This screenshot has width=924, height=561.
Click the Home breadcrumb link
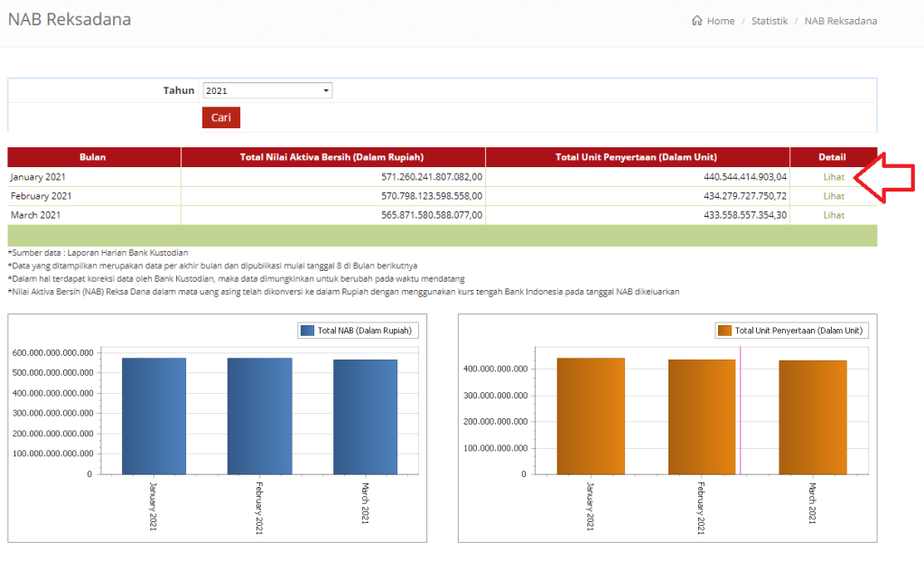point(720,21)
